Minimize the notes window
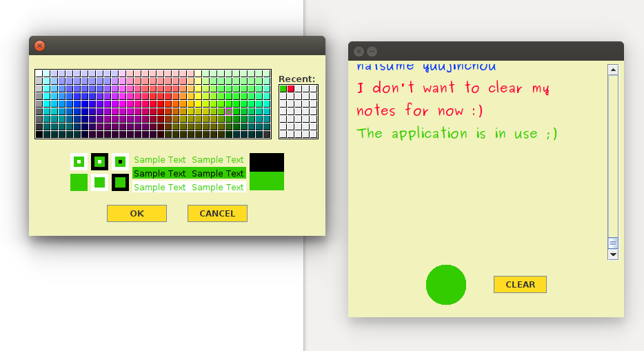The width and height of the screenshot is (644, 351). tap(372, 51)
